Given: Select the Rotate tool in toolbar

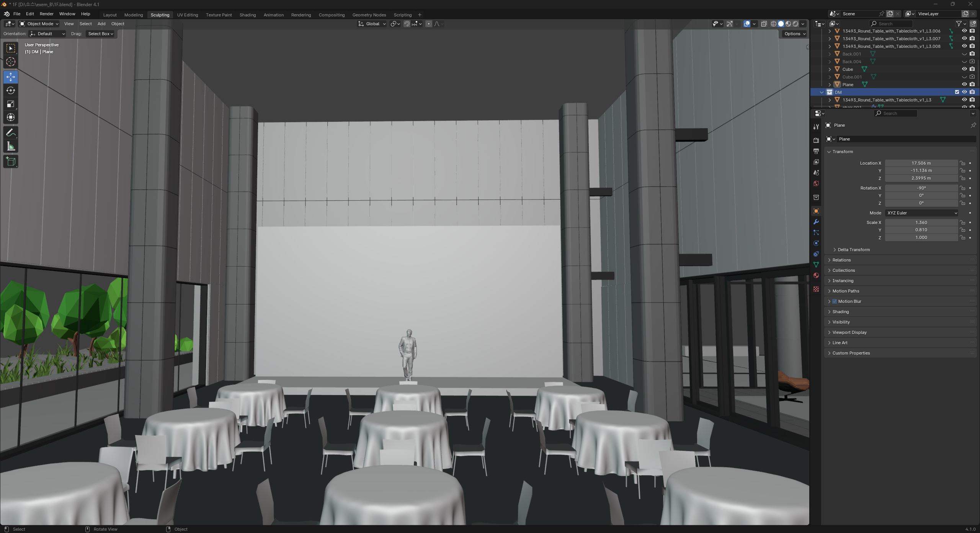Looking at the screenshot, I should pos(11,91).
